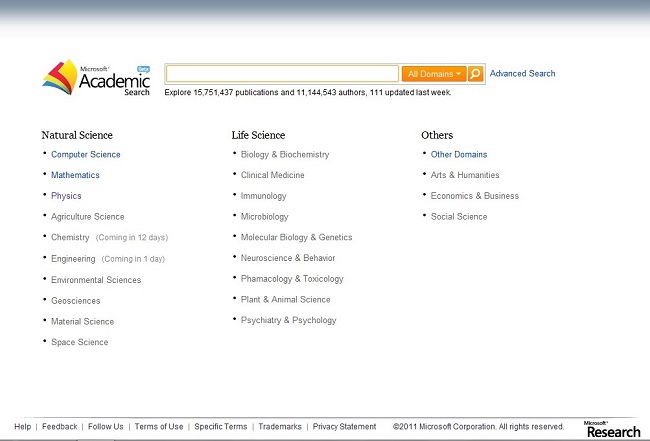
Task: Open the Trademarks footer link
Action: [x=280, y=426]
